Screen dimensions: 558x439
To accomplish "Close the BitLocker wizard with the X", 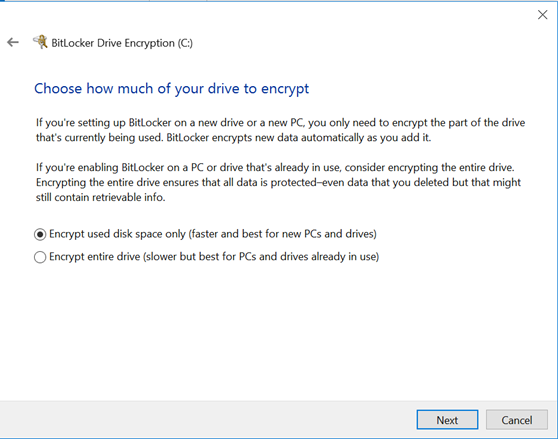I will [542, 15].
